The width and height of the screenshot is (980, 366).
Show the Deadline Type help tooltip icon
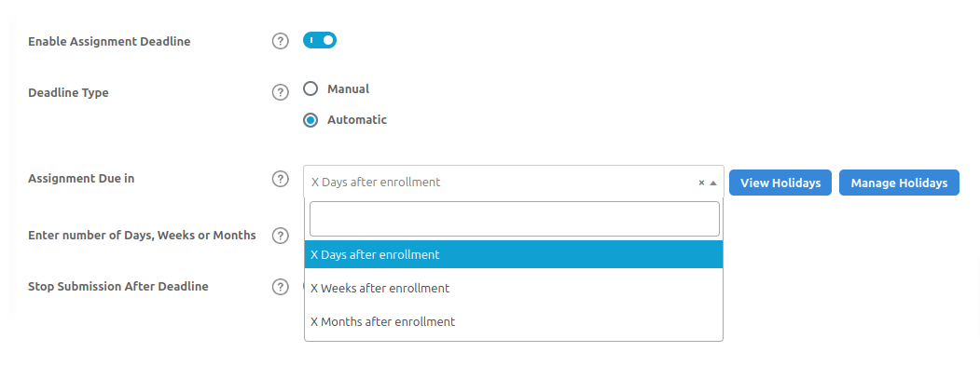(281, 92)
